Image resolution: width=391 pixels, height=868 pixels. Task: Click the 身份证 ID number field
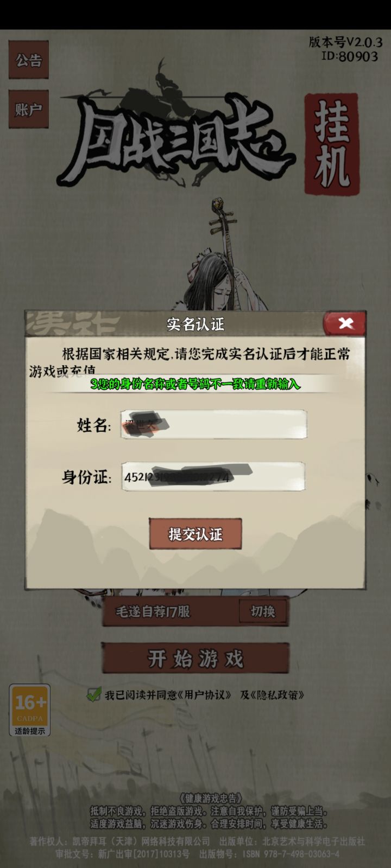click(x=213, y=476)
